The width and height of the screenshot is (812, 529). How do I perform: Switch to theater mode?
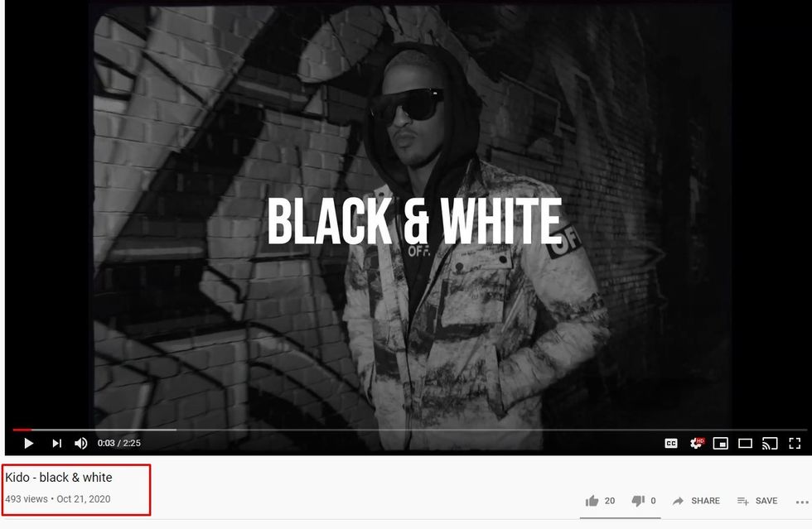(x=745, y=443)
